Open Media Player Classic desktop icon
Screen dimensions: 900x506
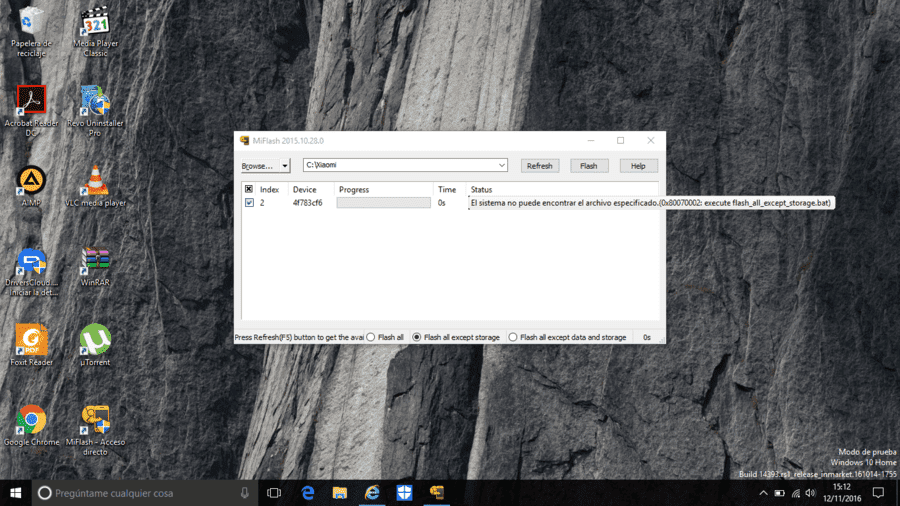coord(95,32)
